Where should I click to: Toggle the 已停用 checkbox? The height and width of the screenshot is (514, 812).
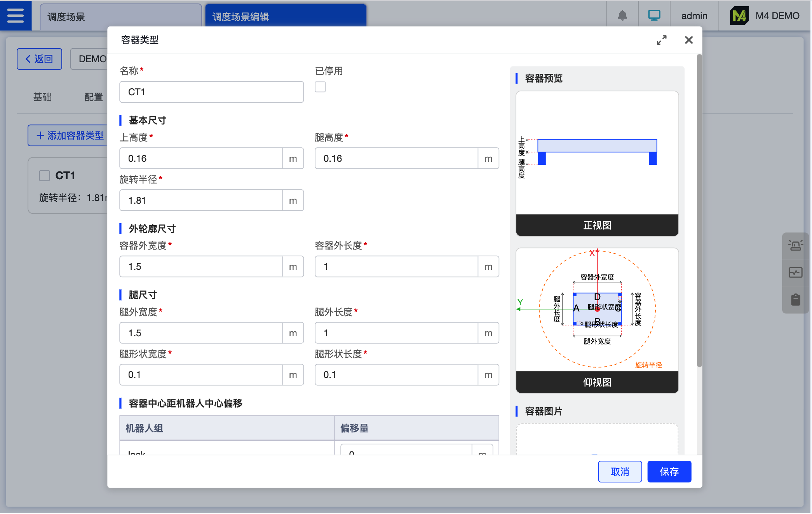(x=320, y=87)
